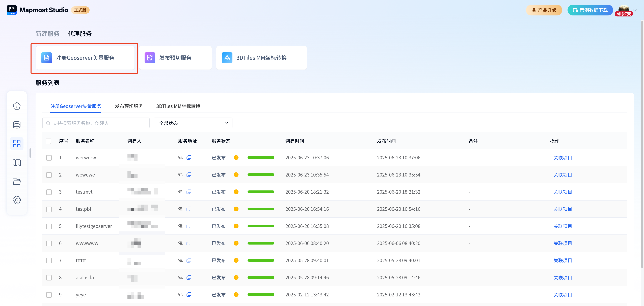Click link icon for werwerw service address

click(180, 158)
